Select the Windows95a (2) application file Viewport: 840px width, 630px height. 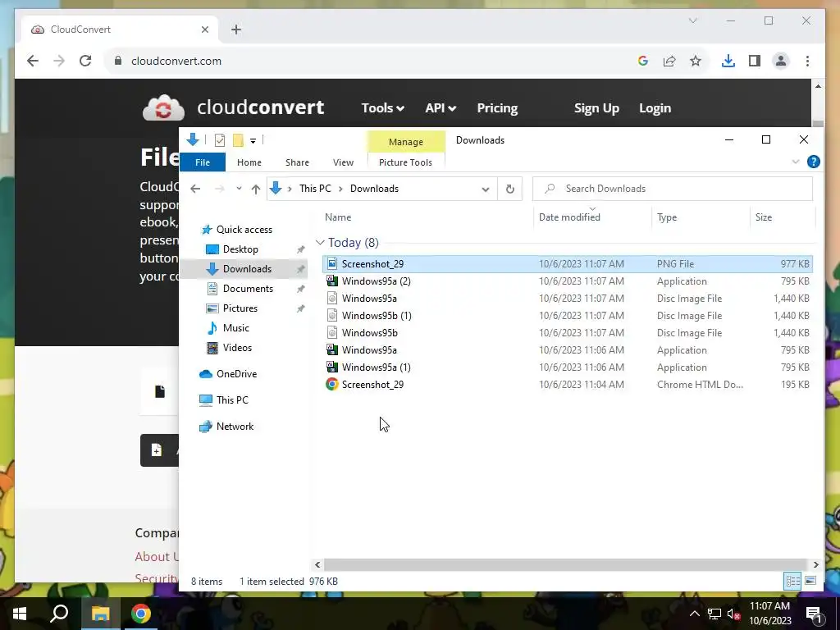[x=568, y=281]
